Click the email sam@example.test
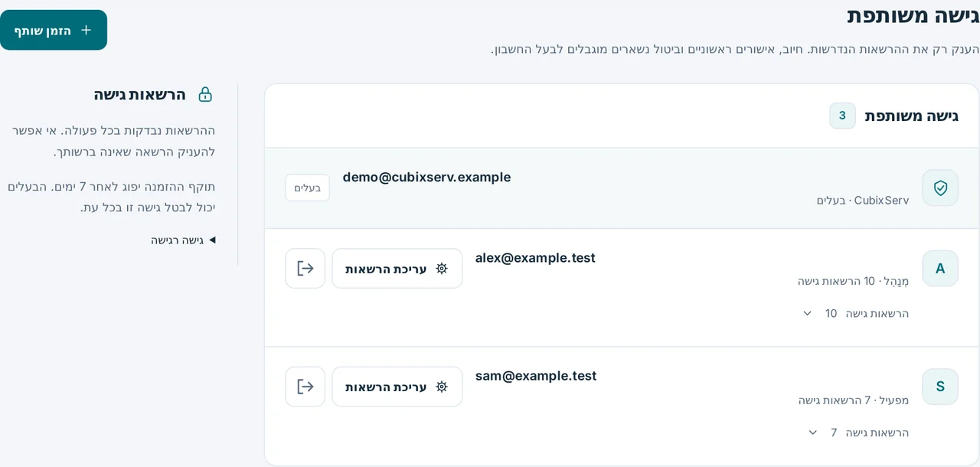Screen dimensions: 980x467 coord(536,376)
